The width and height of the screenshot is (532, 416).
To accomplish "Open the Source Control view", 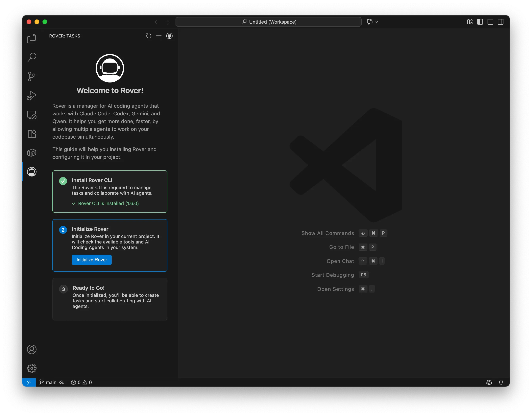I will click(x=32, y=76).
